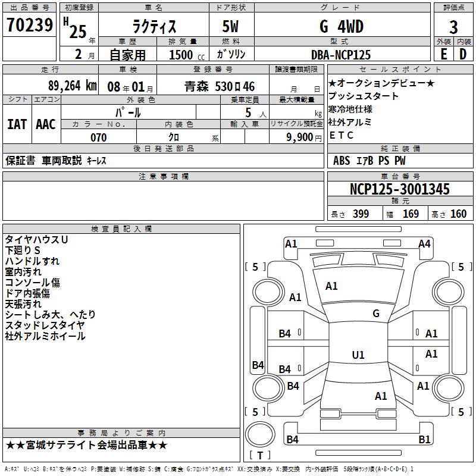Click the width value "169"
Screen dimensions: 476x476
pyautogui.click(x=411, y=214)
